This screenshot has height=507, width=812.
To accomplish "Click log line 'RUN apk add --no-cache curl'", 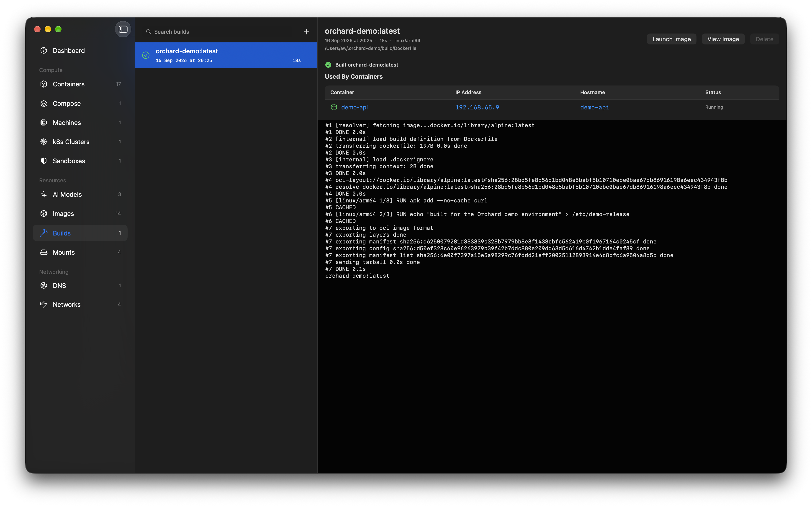I will pos(406,201).
